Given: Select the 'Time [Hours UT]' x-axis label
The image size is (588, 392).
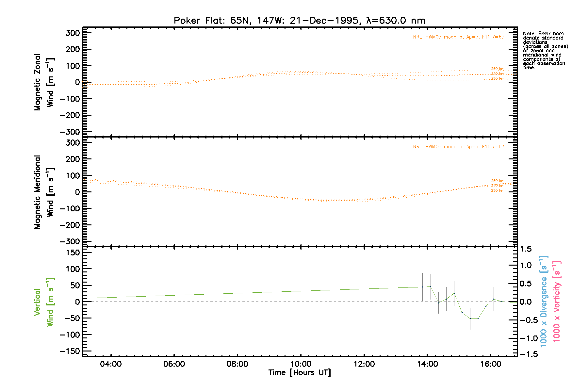Looking at the screenshot, I should coord(300,373).
